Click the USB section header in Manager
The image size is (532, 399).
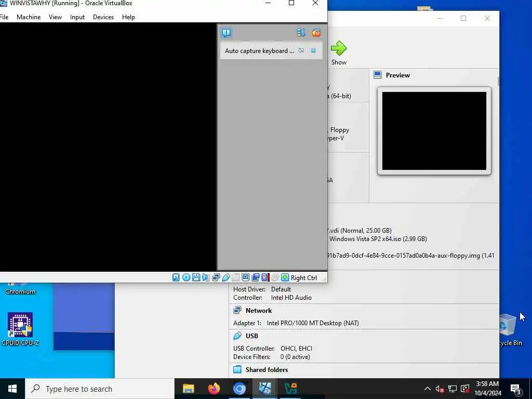point(252,336)
